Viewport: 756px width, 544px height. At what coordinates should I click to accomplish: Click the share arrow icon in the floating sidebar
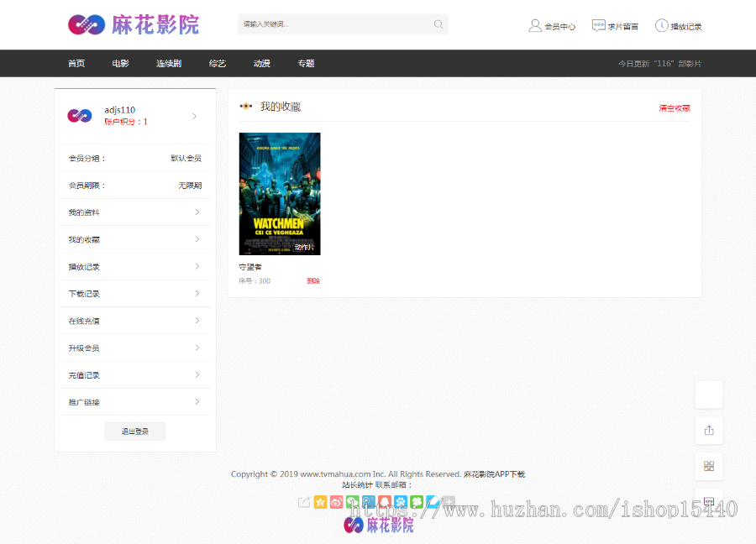708,430
